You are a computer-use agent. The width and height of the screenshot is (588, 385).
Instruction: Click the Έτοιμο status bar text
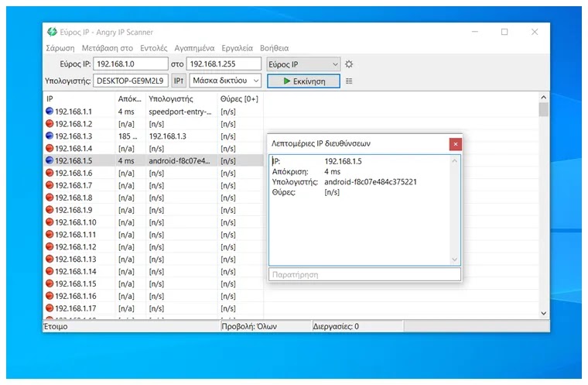click(x=56, y=326)
